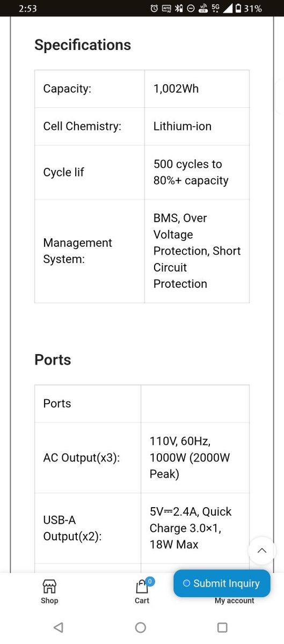This screenshot has height=644, width=284.
Task: Tap the Shop label in bottom bar
Action: [49, 601]
